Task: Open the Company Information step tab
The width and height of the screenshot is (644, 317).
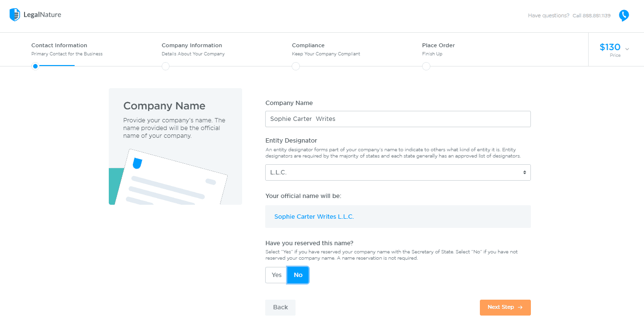Action: coord(193,49)
